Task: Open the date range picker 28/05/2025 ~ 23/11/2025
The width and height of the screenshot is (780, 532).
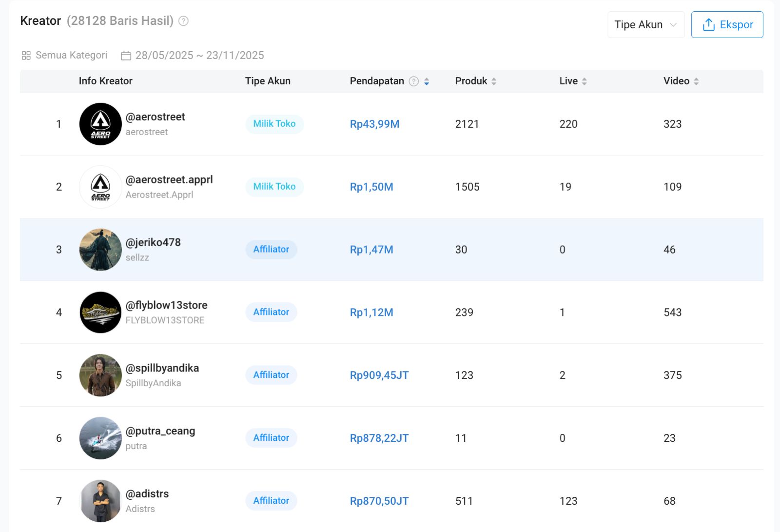Action: coord(199,56)
